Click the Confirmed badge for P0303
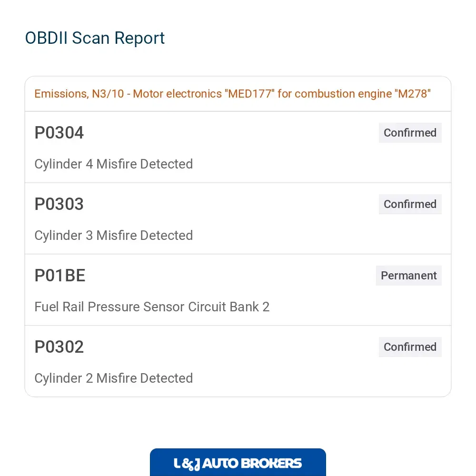This screenshot has height=476, width=476. point(410,204)
